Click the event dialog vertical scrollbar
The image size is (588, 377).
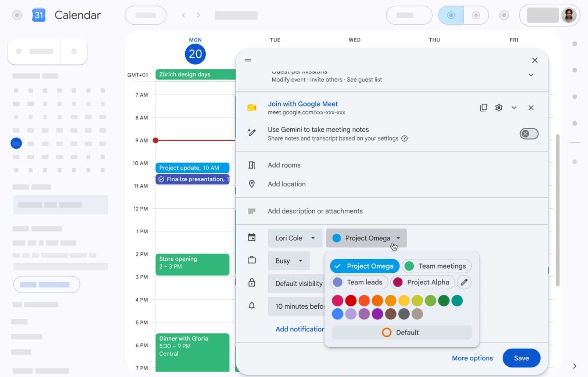click(557, 210)
